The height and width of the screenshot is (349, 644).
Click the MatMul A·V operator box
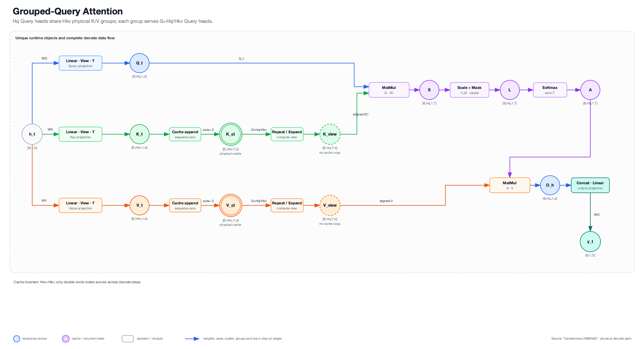[x=510, y=185]
